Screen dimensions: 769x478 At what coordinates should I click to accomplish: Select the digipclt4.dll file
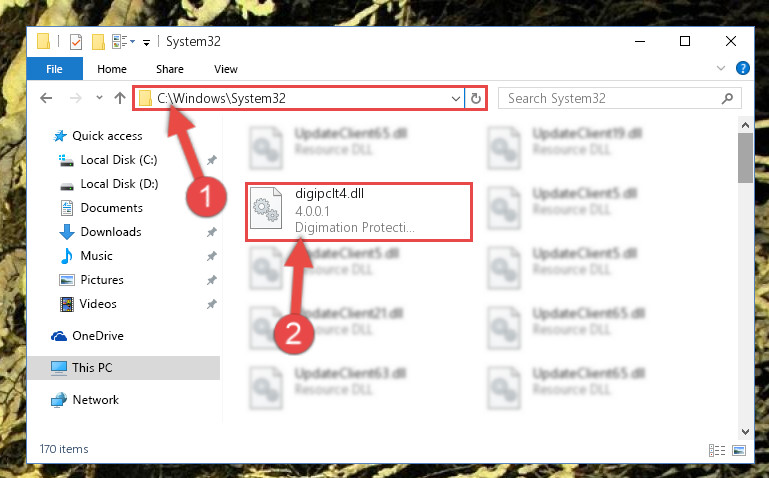pyautogui.click(x=359, y=211)
